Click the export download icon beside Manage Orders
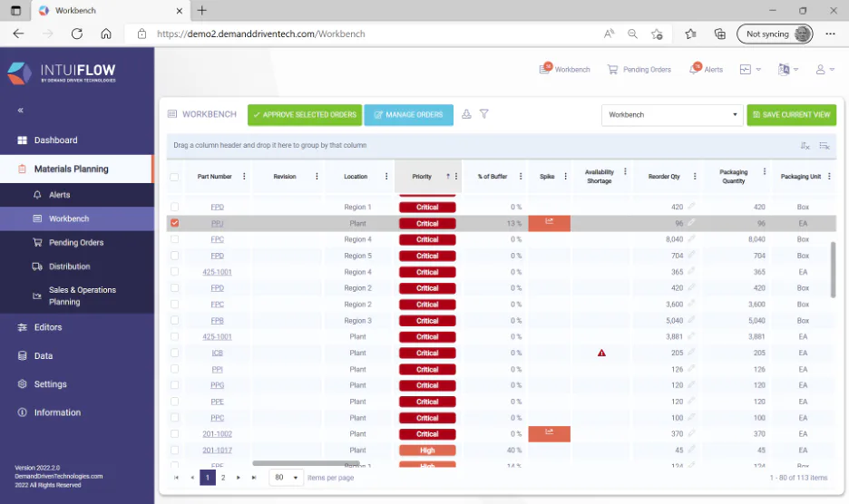 [x=466, y=114]
